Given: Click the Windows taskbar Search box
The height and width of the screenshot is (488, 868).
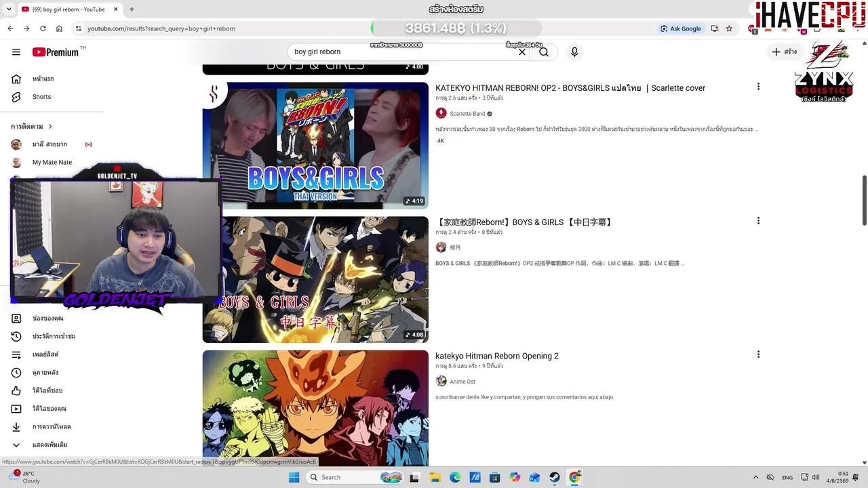Looking at the screenshot, I should pos(355,477).
